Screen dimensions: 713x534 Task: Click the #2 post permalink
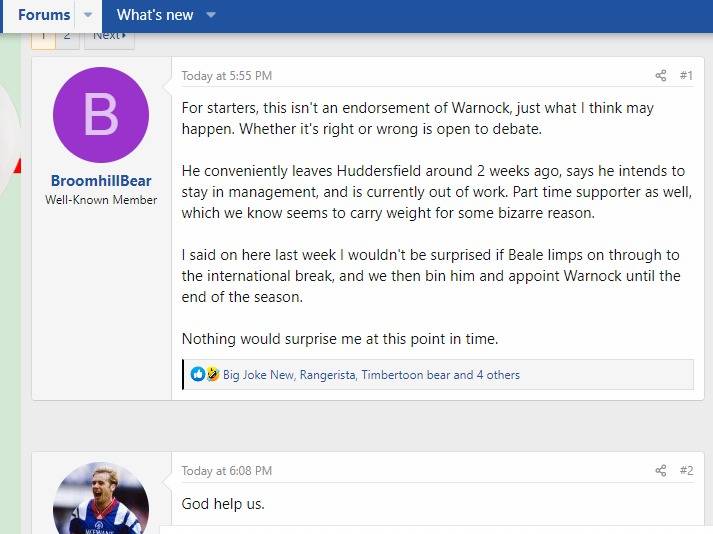pyautogui.click(x=686, y=471)
